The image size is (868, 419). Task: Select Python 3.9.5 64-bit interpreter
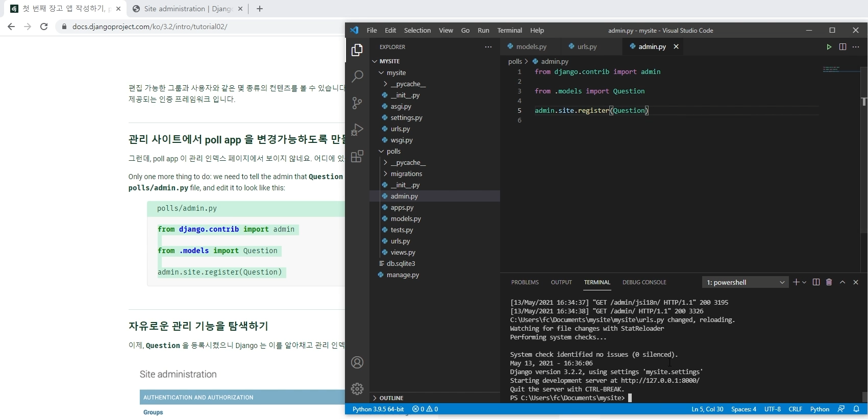[378, 409]
